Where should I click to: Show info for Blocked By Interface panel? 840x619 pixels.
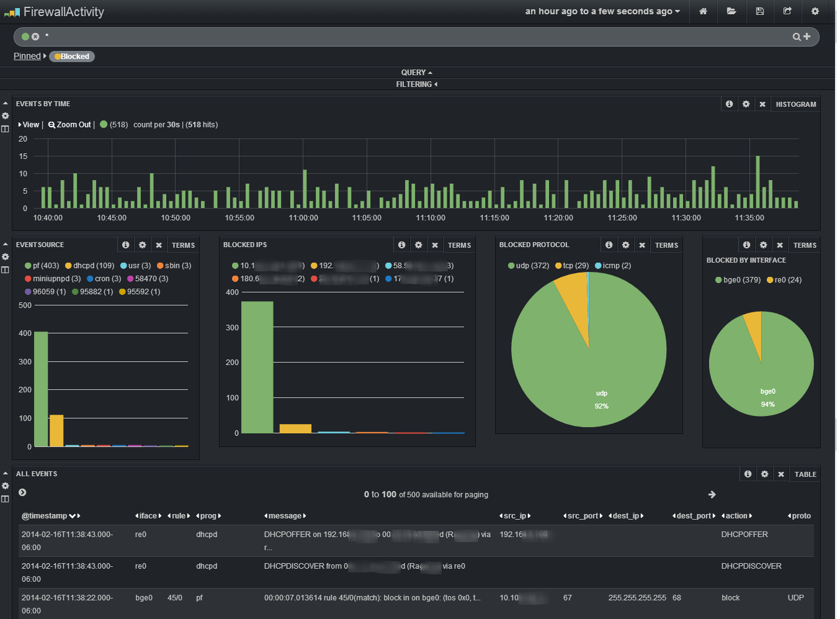[x=747, y=245]
